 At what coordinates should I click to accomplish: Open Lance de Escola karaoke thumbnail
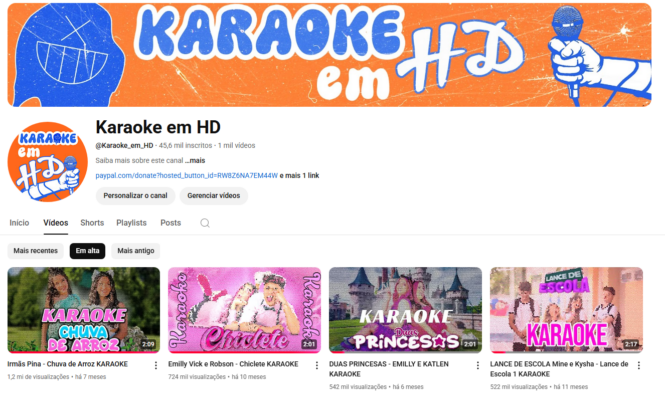click(567, 310)
